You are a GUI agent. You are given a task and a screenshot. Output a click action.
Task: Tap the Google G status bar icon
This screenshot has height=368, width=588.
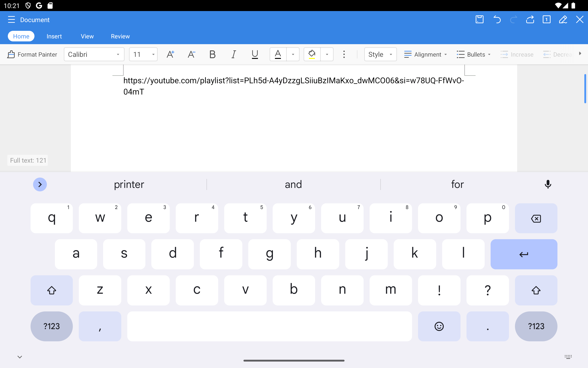coord(39,5)
